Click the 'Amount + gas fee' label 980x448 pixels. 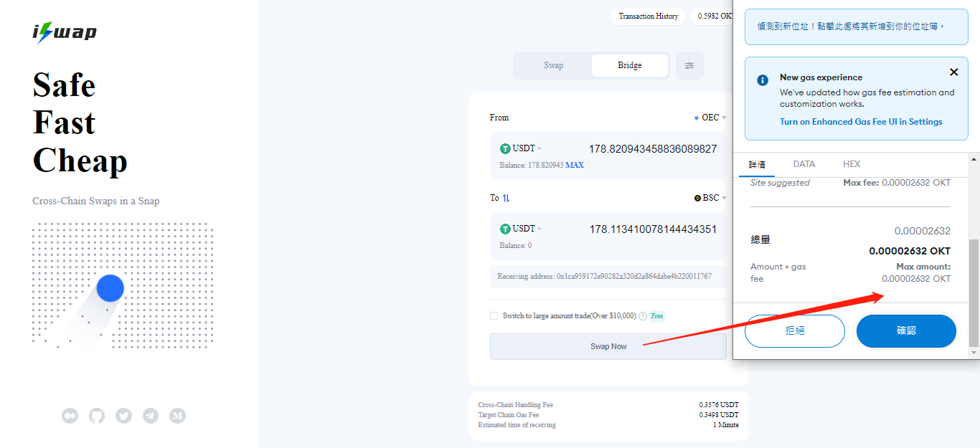click(778, 272)
